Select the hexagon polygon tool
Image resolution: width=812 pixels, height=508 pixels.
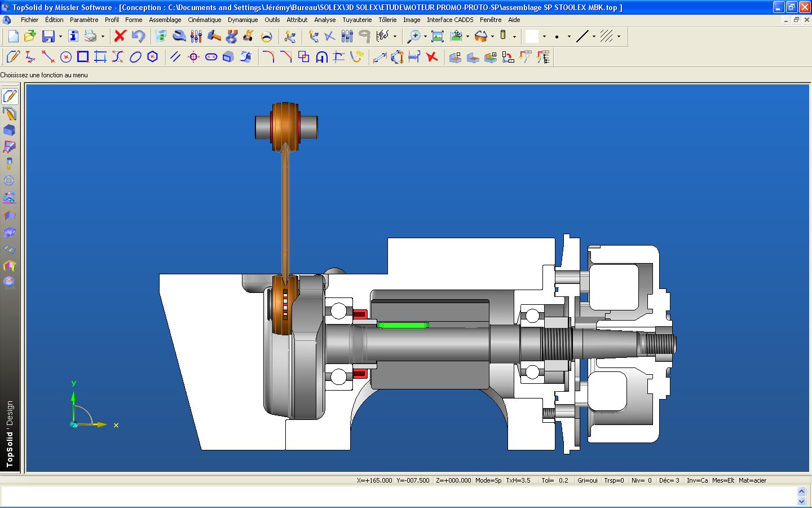point(152,57)
